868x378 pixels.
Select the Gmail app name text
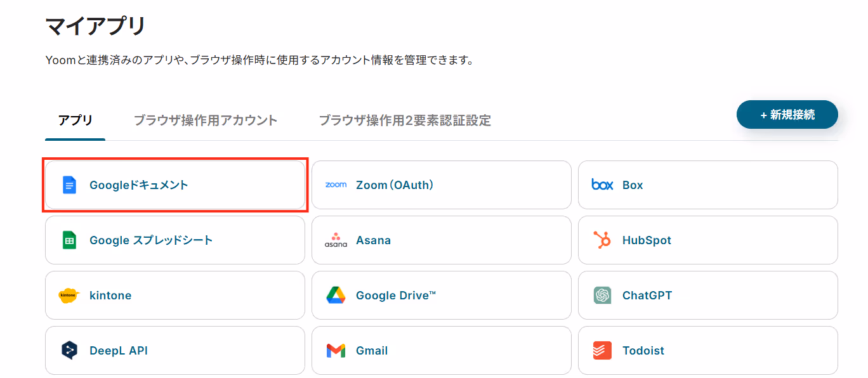point(372,351)
